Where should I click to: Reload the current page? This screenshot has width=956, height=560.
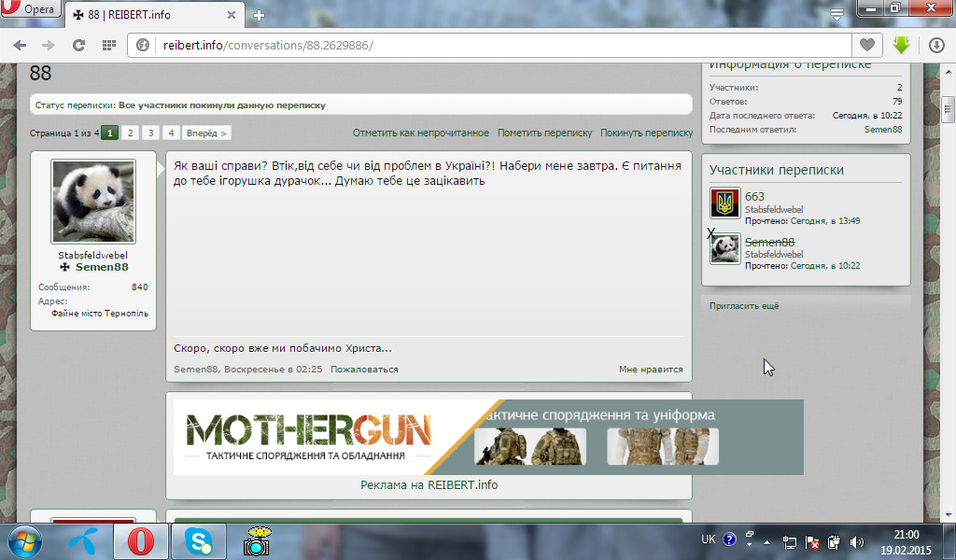(x=78, y=45)
